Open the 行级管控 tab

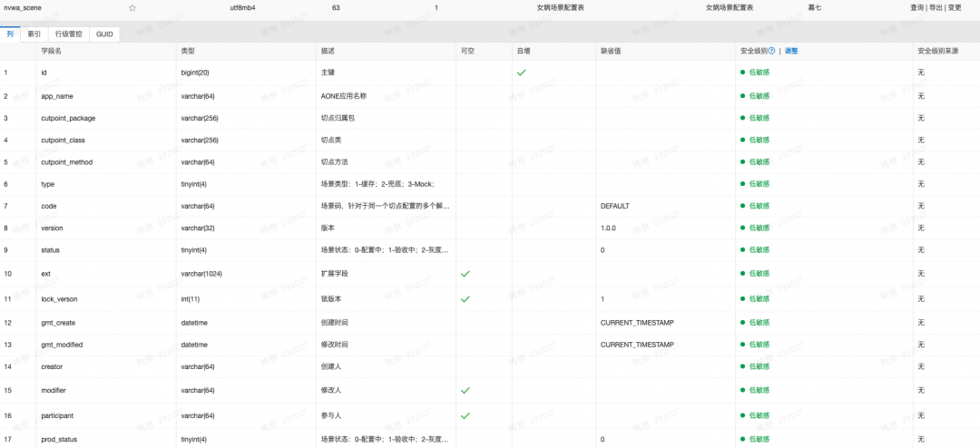69,34
